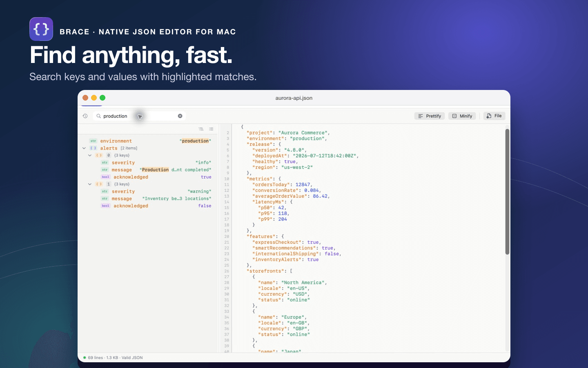This screenshot has width=588, height=368.
Task: Open the search history clock icon
Action: click(85, 116)
